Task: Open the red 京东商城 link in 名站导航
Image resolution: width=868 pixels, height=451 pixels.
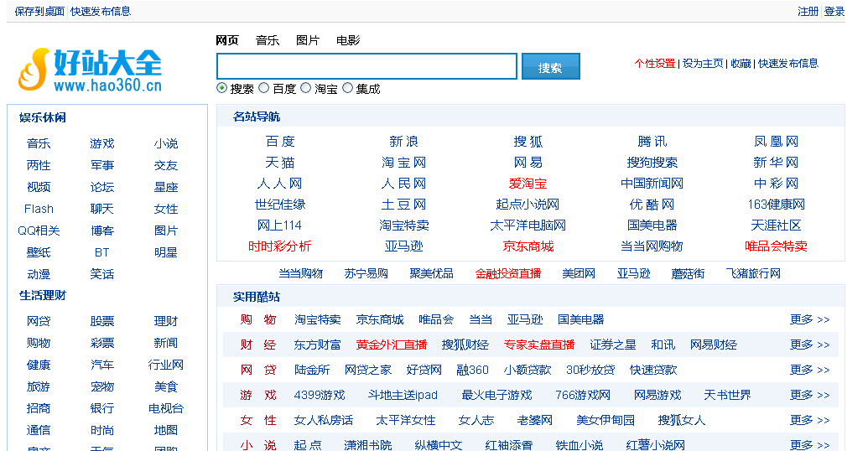Action: click(x=528, y=246)
